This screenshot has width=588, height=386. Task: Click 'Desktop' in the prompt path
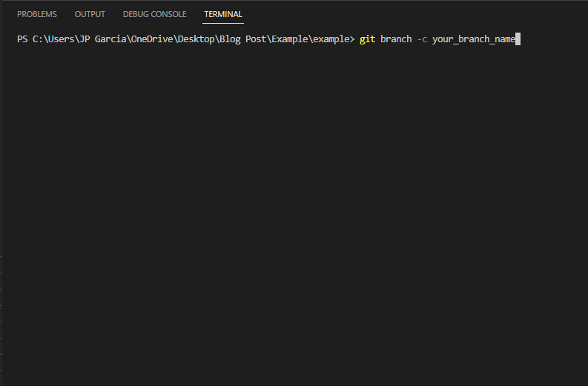196,39
